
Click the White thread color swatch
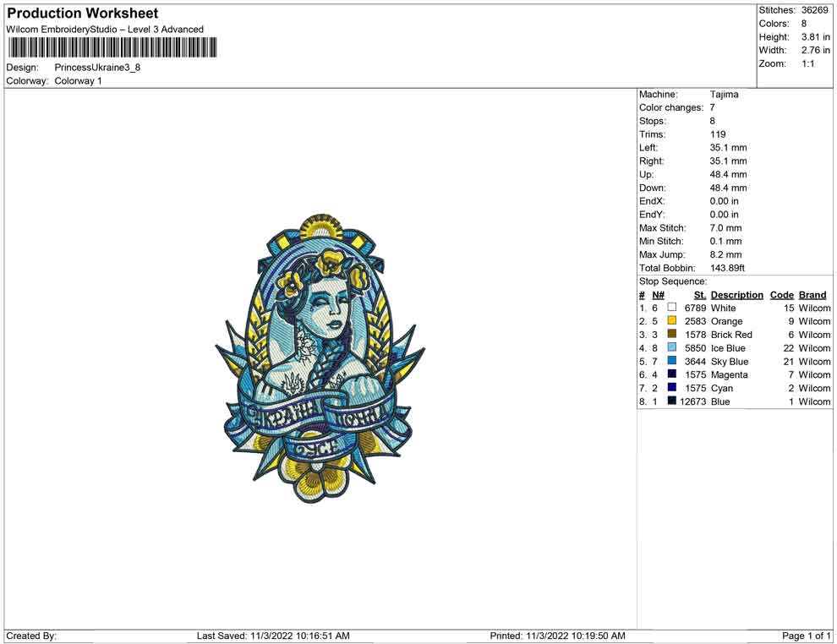pyautogui.click(x=672, y=308)
